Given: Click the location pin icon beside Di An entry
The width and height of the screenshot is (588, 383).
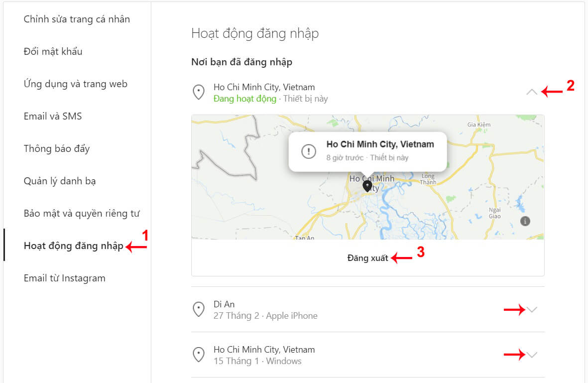Looking at the screenshot, I should tap(199, 309).
